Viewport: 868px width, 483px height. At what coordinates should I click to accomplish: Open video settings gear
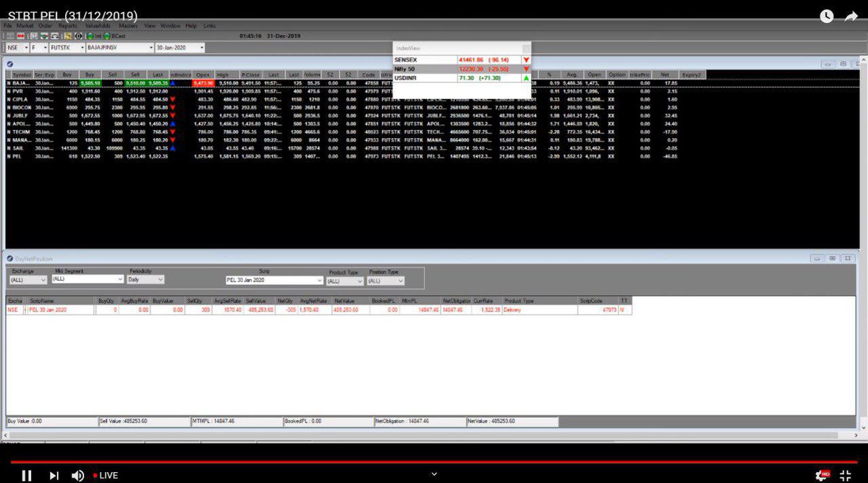[x=822, y=475]
